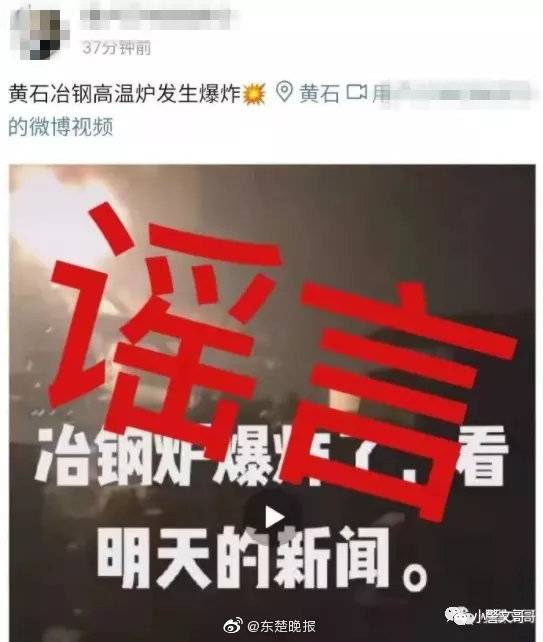Open the blurred username profile

pos(156,17)
